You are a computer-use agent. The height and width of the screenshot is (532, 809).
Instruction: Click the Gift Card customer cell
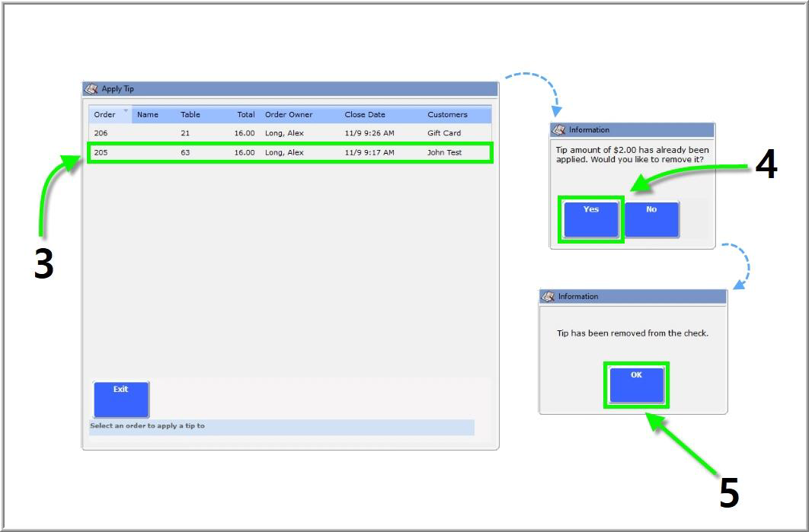coord(444,133)
